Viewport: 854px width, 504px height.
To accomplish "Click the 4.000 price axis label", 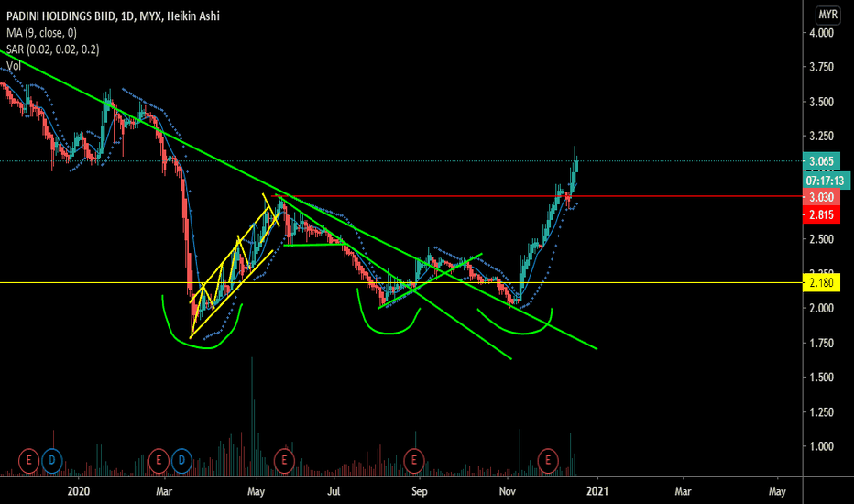I will tap(821, 33).
